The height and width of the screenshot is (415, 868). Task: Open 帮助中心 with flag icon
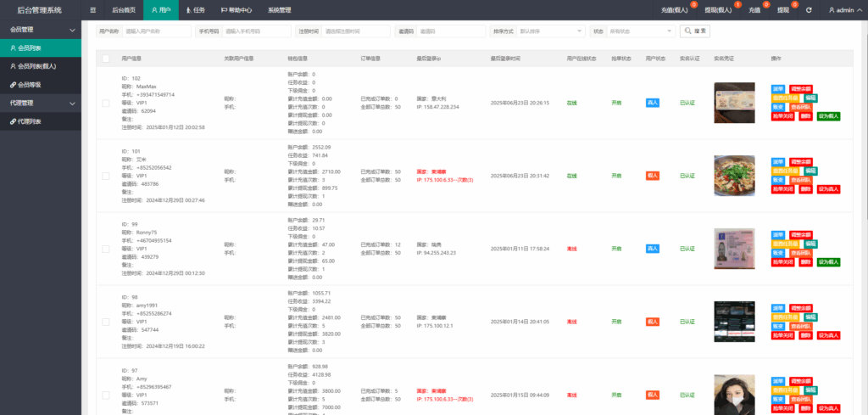[236, 10]
